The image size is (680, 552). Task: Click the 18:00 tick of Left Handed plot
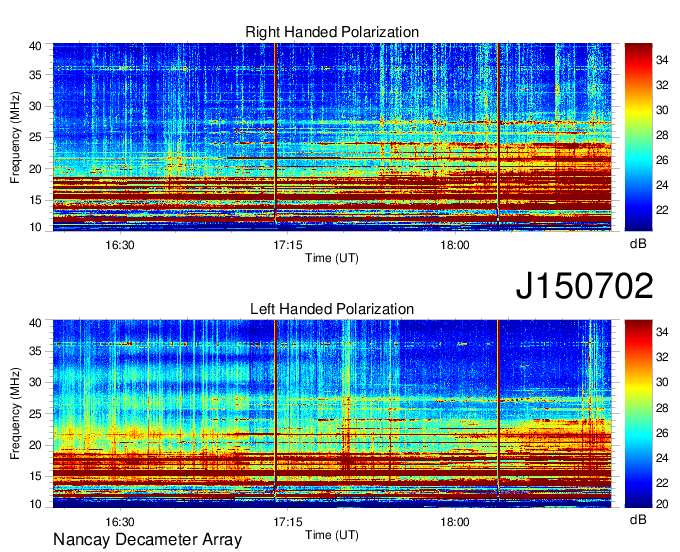pyautogui.click(x=455, y=522)
